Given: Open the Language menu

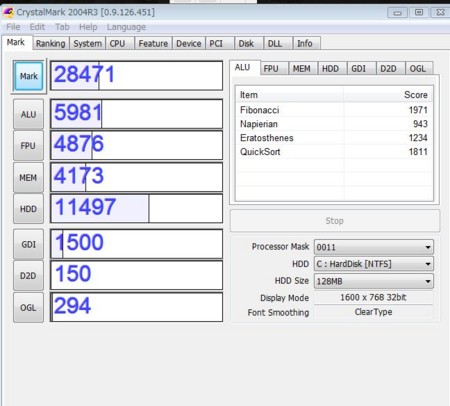Looking at the screenshot, I should pos(126,27).
